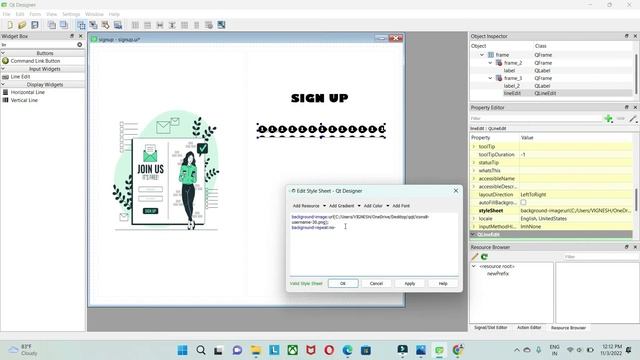This screenshot has height=360, width=640.
Task: Collapse the frame node in Object Inspector
Action: coord(482,55)
